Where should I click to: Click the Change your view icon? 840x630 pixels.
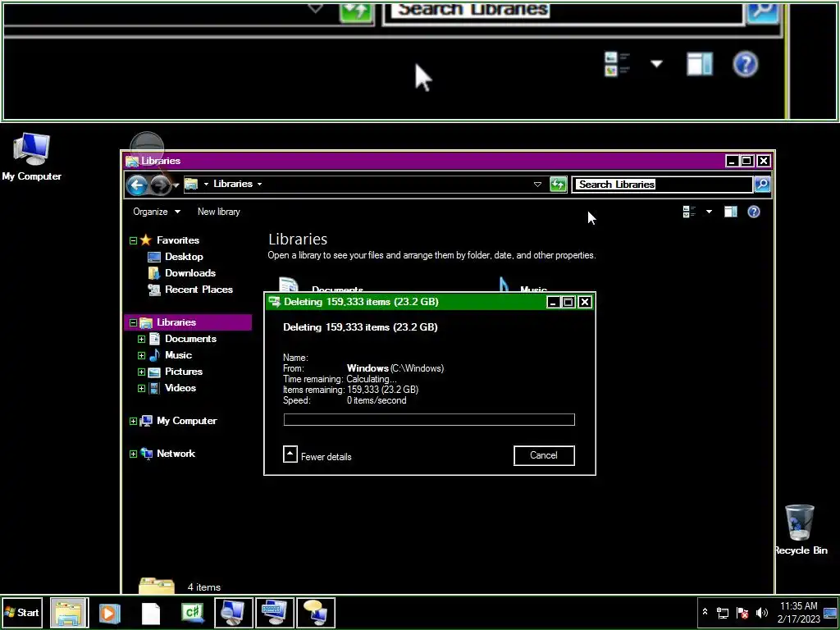pos(689,212)
